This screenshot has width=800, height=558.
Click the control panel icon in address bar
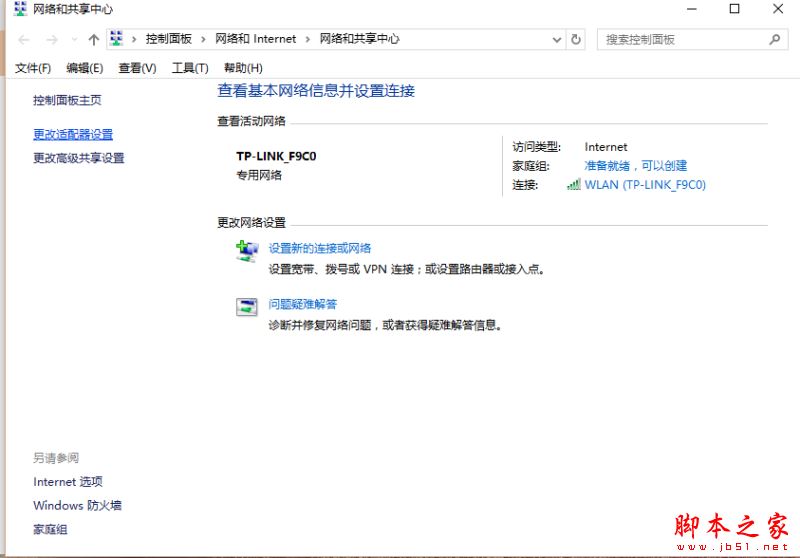[117, 39]
